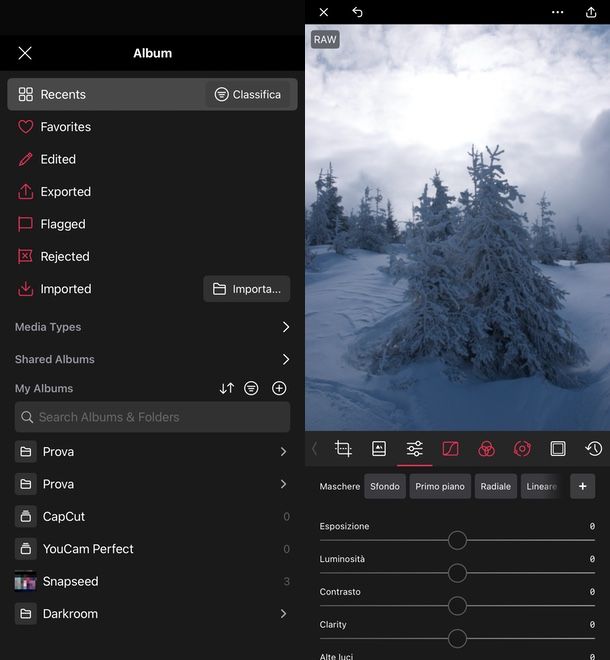Select the Crop tool
The image size is (610, 660).
343,449
